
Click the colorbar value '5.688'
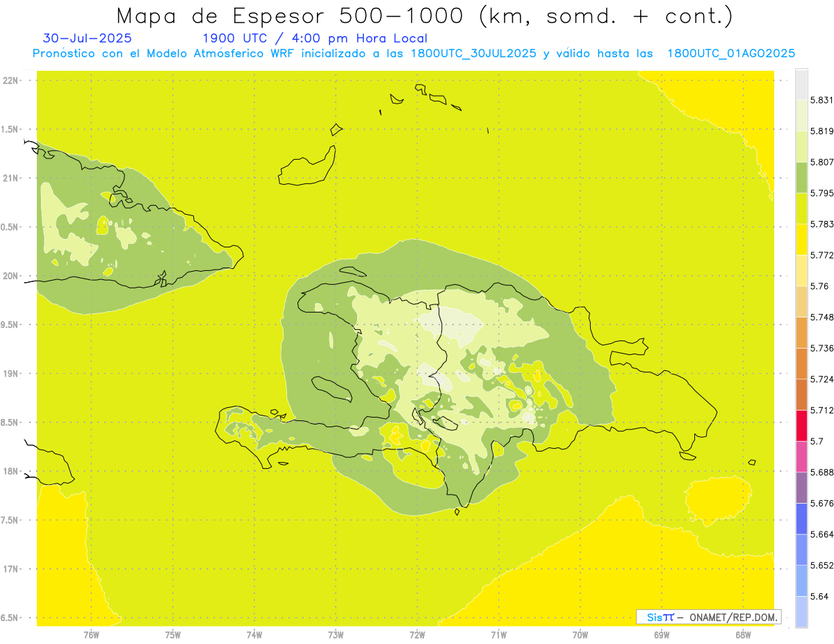[x=821, y=472]
